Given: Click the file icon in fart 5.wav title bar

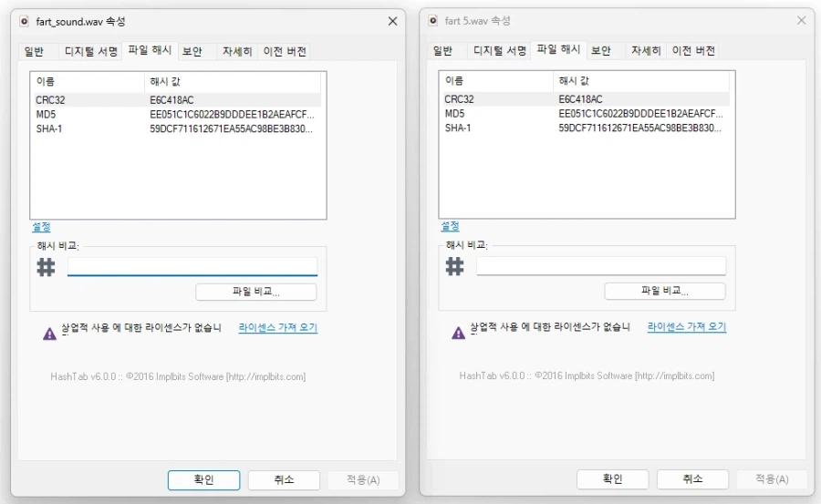Looking at the screenshot, I should pos(433,20).
